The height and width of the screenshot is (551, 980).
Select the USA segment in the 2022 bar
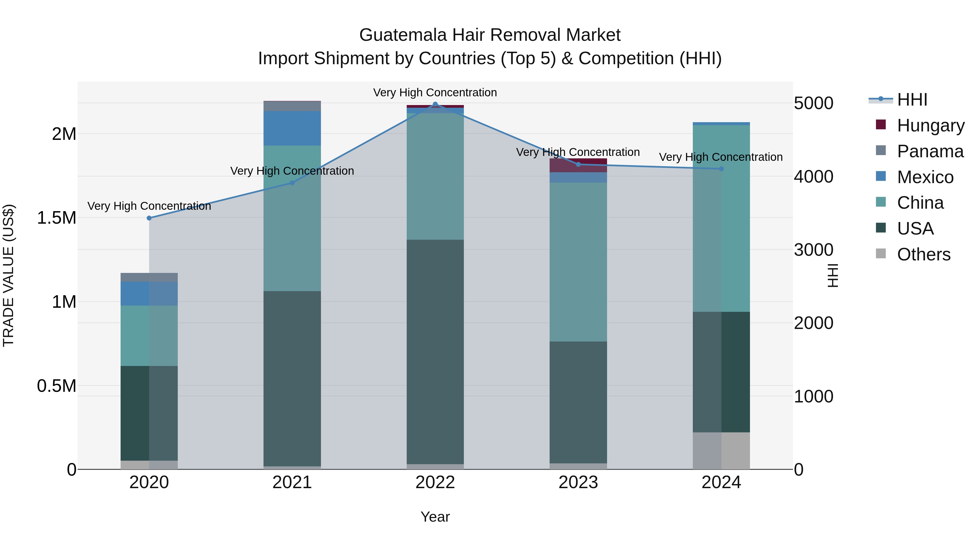435,352
